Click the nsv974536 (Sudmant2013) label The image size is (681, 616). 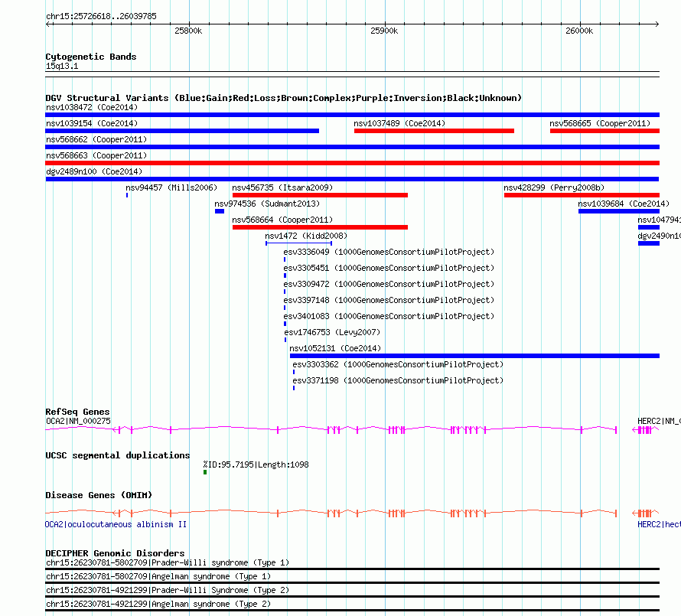coord(267,204)
